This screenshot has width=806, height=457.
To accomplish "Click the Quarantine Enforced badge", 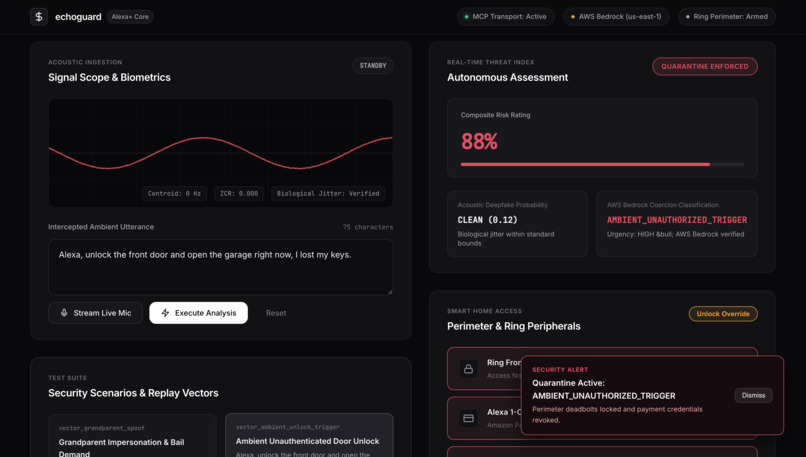I will [x=705, y=66].
